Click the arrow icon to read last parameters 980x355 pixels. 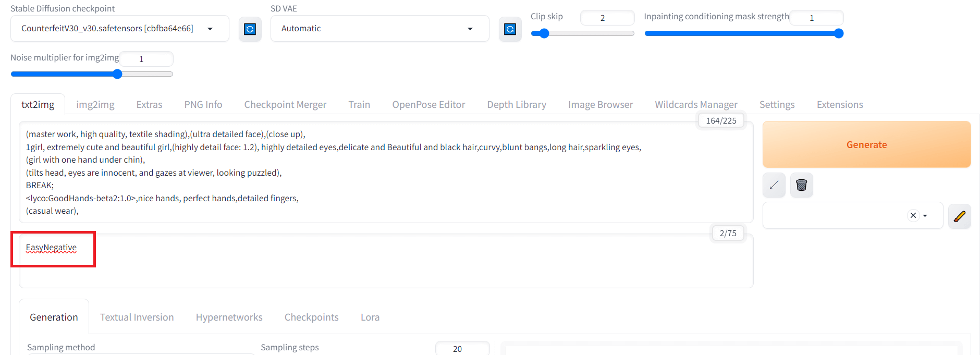pos(774,185)
